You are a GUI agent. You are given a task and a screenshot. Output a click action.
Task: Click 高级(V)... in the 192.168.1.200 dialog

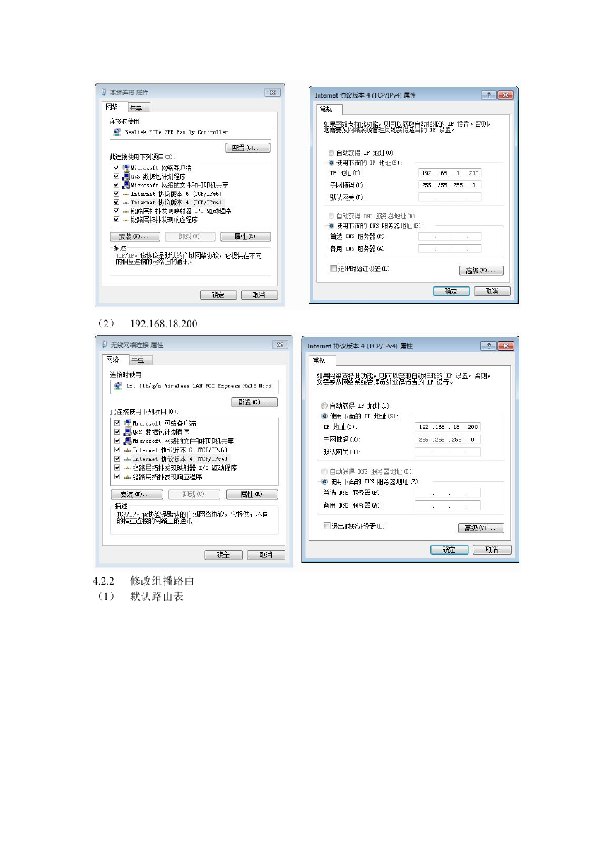(x=481, y=271)
